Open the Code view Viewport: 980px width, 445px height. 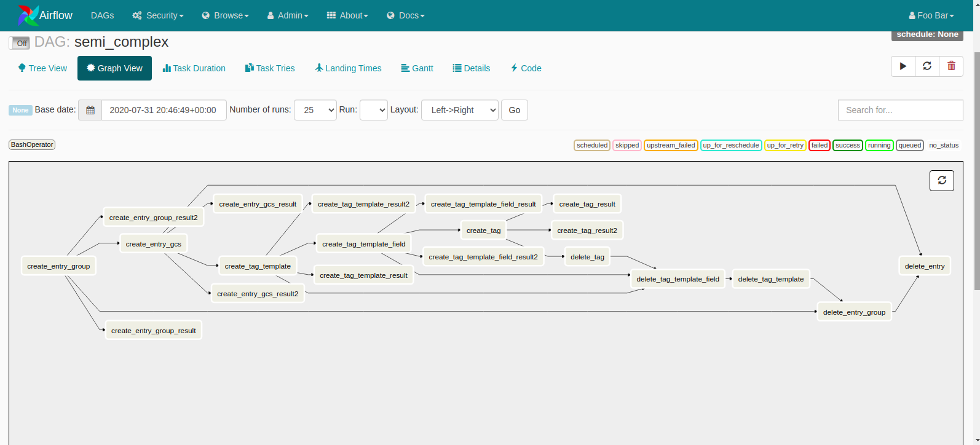526,68
